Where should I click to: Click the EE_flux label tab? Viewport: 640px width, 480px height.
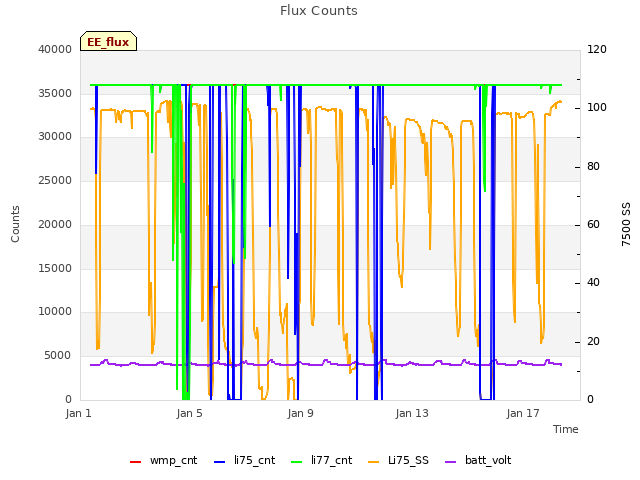[x=108, y=41]
